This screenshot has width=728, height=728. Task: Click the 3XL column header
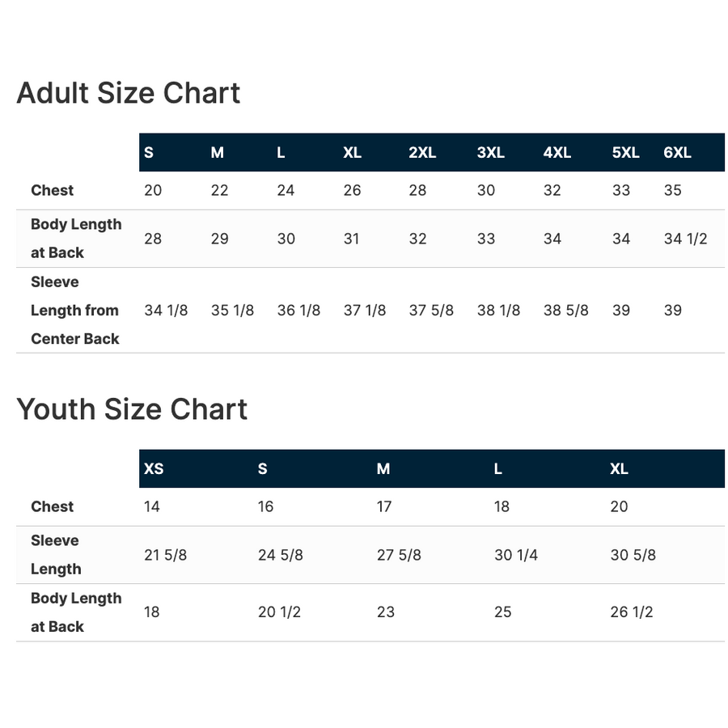[490, 152]
